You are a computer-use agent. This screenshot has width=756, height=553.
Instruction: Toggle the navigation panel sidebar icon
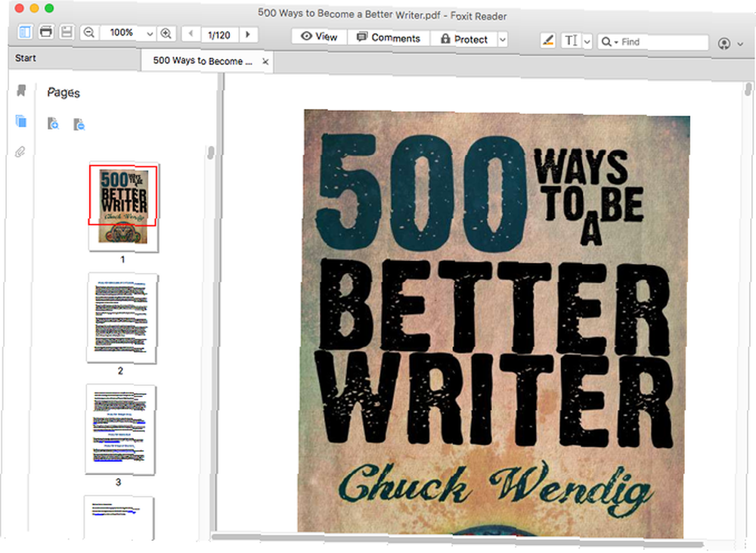[x=25, y=32]
